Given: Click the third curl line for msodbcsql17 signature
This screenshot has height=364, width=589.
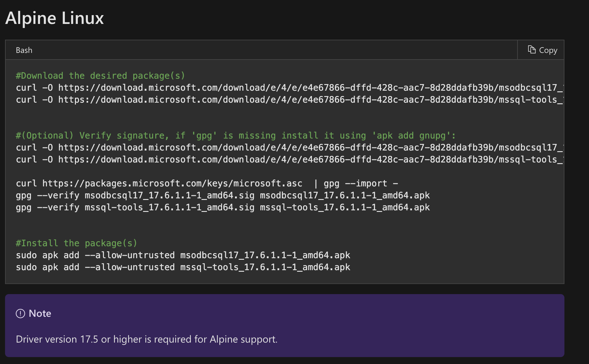Looking at the screenshot, I should pos(290,148).
